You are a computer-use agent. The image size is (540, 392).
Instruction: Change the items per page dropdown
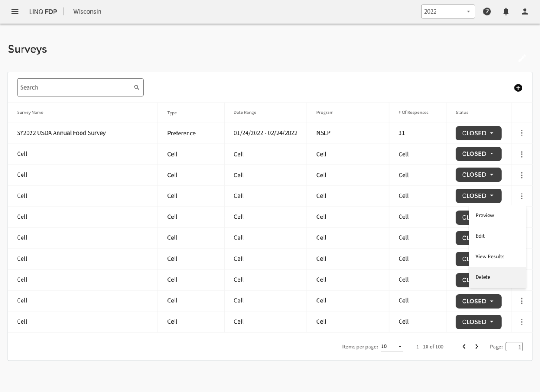tap(391, 347)
